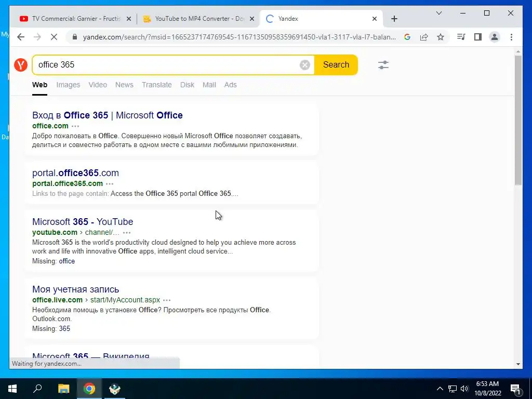
Task: Open notification center icon
Action: coord(516,389)
